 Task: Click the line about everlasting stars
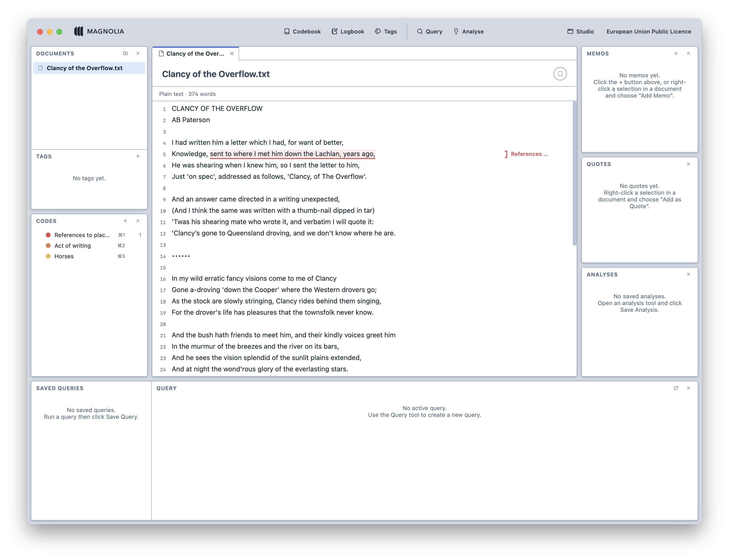coord(260,369)
